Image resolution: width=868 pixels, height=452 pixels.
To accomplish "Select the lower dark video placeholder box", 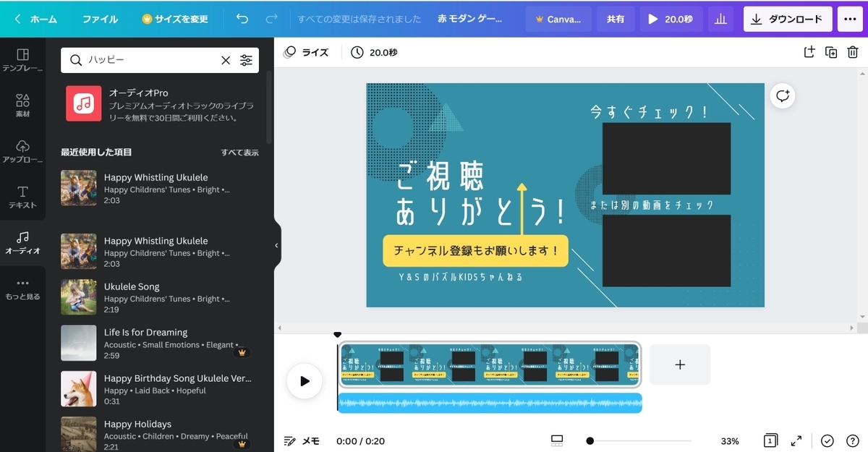I will click(x=666, y=251).
